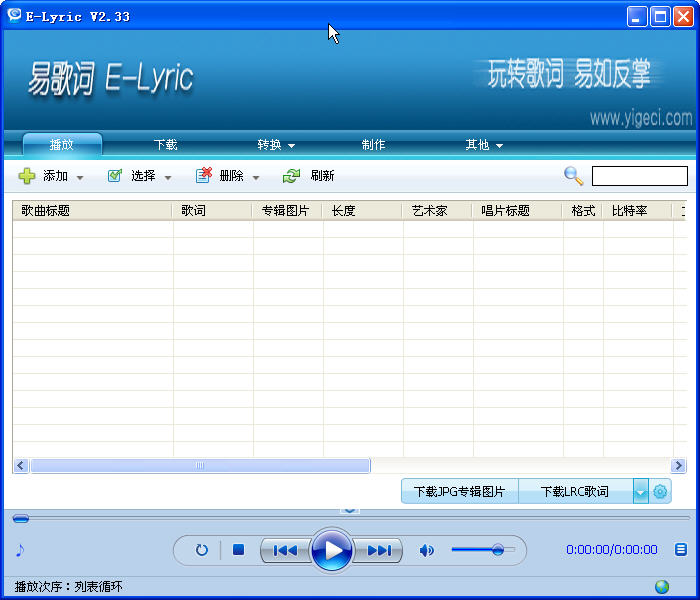Stop playback with the square stop button
This screenshot has width=700, height=600.
pos(238,550)
